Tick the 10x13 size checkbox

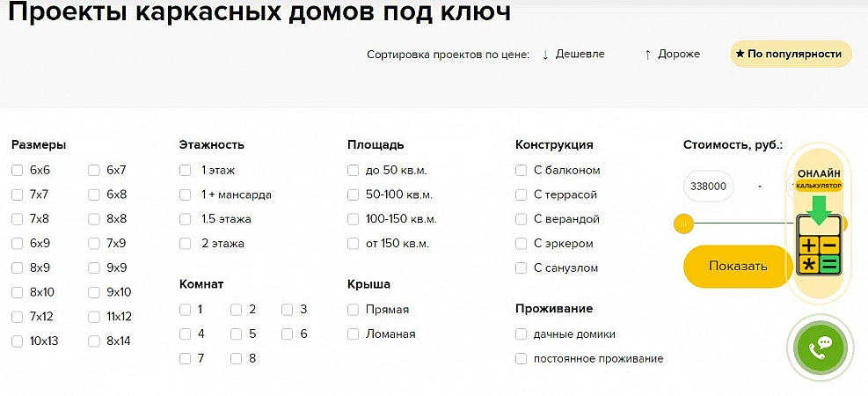click(x=18, y=341)
